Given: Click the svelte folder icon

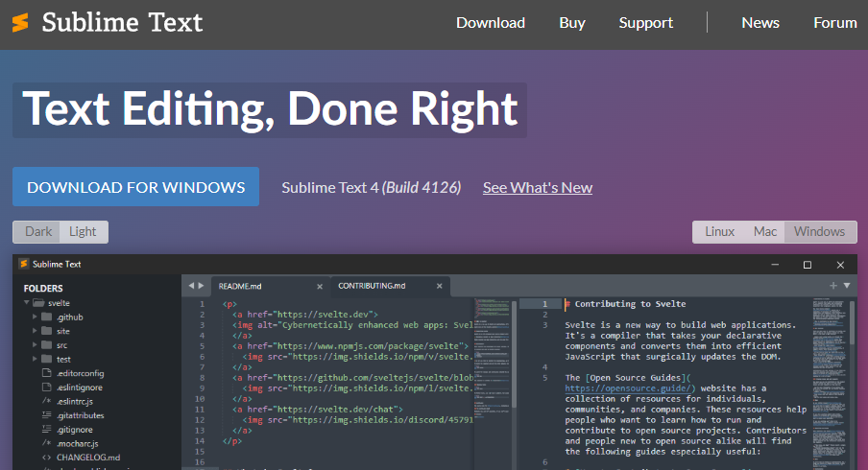Looking at the screenshot, I should [x=38, y=302].
